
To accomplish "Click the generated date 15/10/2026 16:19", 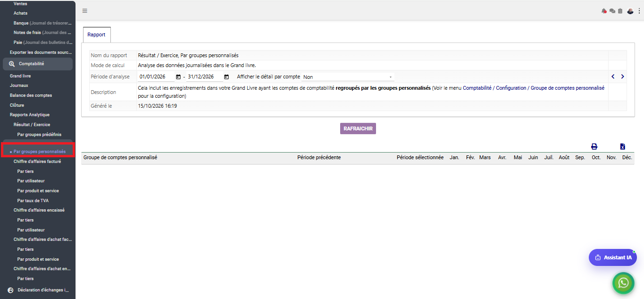I will (157, 106).
